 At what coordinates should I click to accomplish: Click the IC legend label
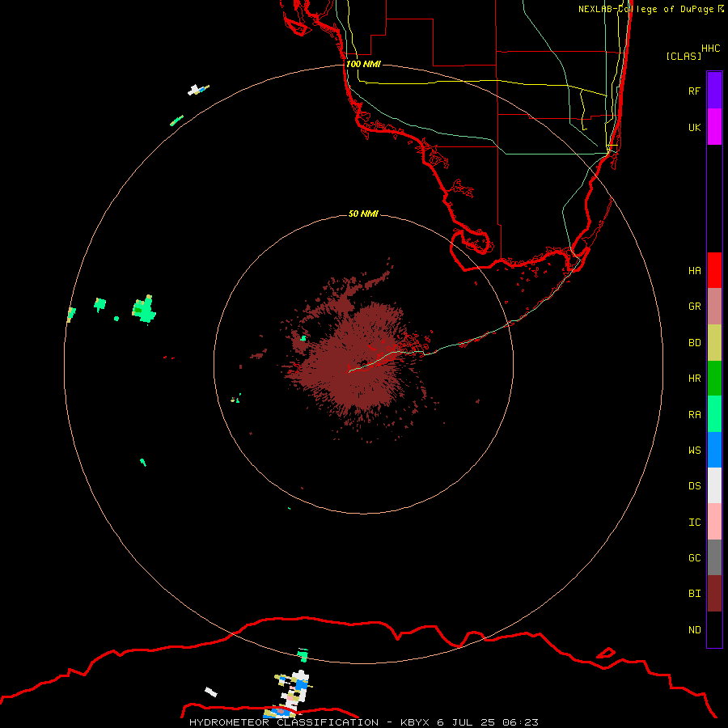[x=694, y=522]
